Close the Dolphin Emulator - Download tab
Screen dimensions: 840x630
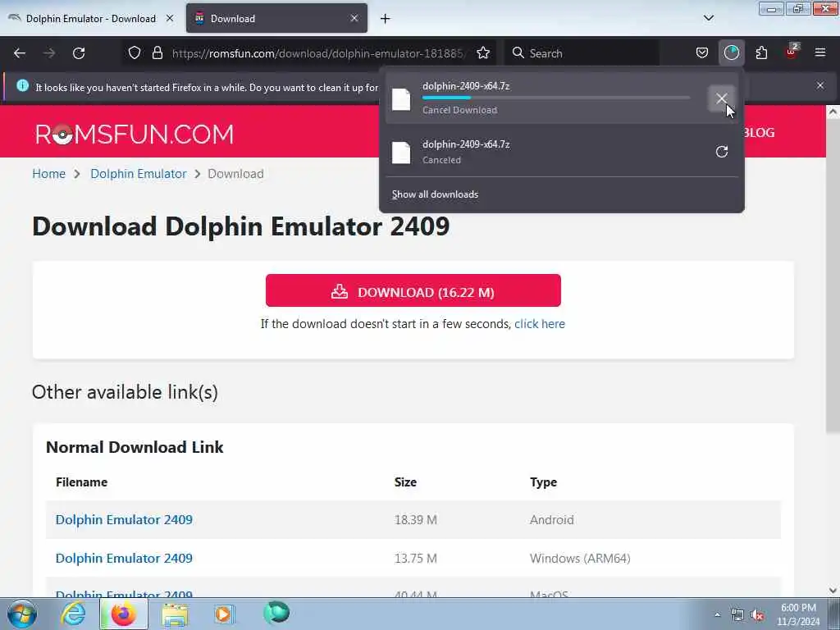pyautogui.click(x=170, y=18)
